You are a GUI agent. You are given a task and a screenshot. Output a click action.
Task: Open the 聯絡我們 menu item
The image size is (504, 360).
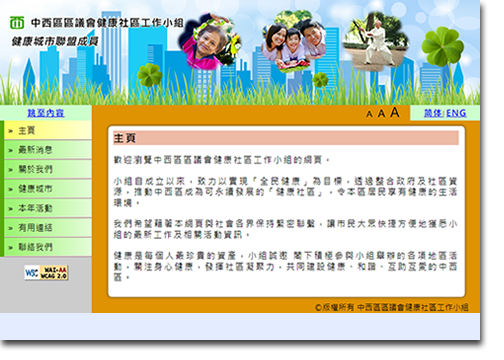pyautogui.click(x=48, y=247)
